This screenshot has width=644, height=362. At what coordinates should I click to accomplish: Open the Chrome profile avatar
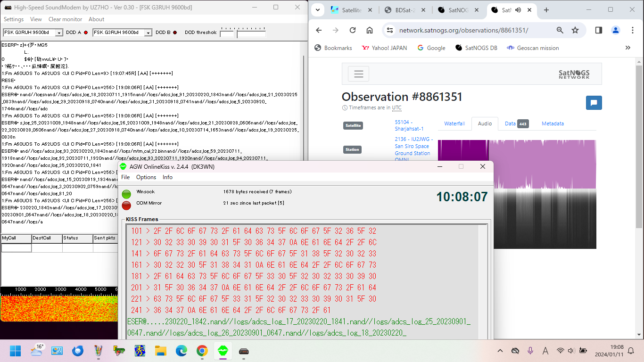[x=615, y=30]
